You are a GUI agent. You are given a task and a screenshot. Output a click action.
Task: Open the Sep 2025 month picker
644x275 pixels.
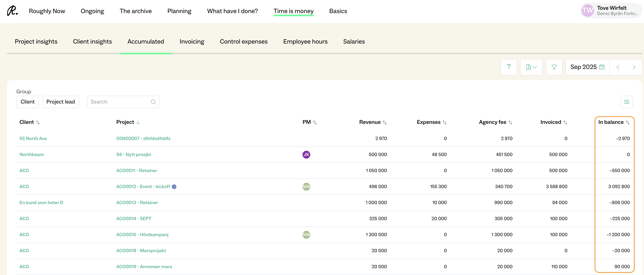tap(587, 67)
